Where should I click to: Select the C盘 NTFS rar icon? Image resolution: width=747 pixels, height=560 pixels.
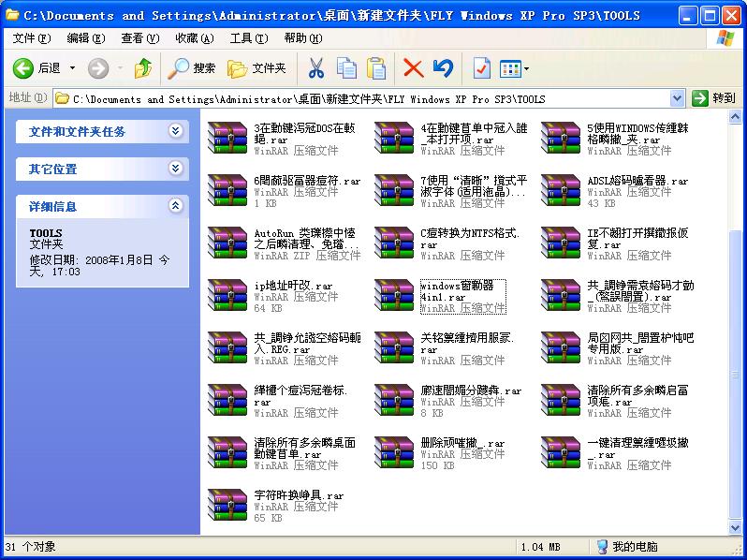tap(394, 243)
